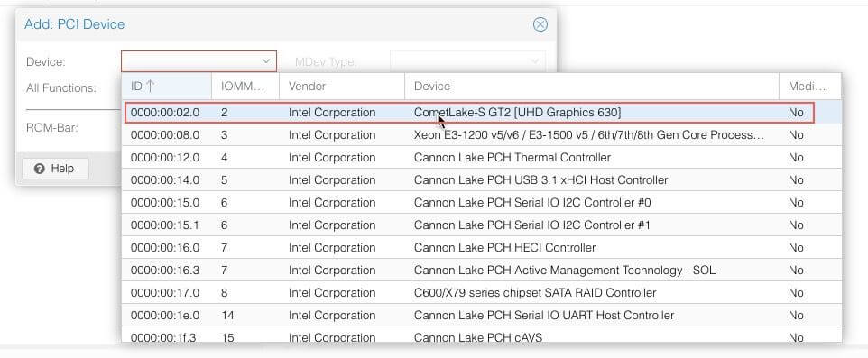868x358 pixels.
Task: Click the Mediated Devices column header
Action: click(x=810, y=87)
